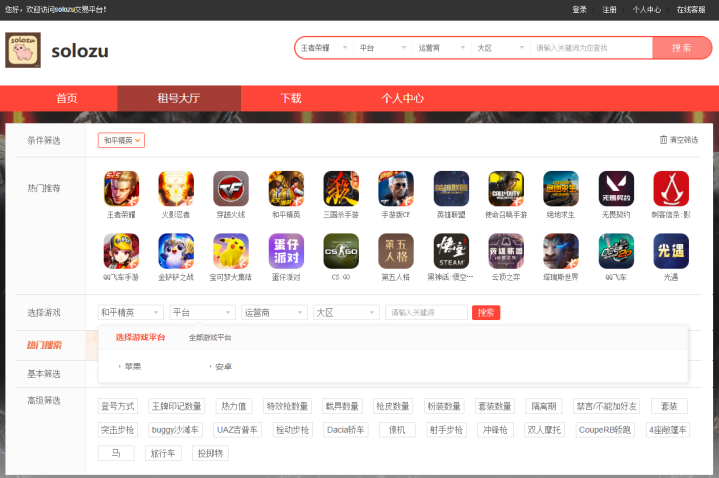Pick the QQ飞车 game icon
The image size is (719, 478).
[x=616, y=251]
